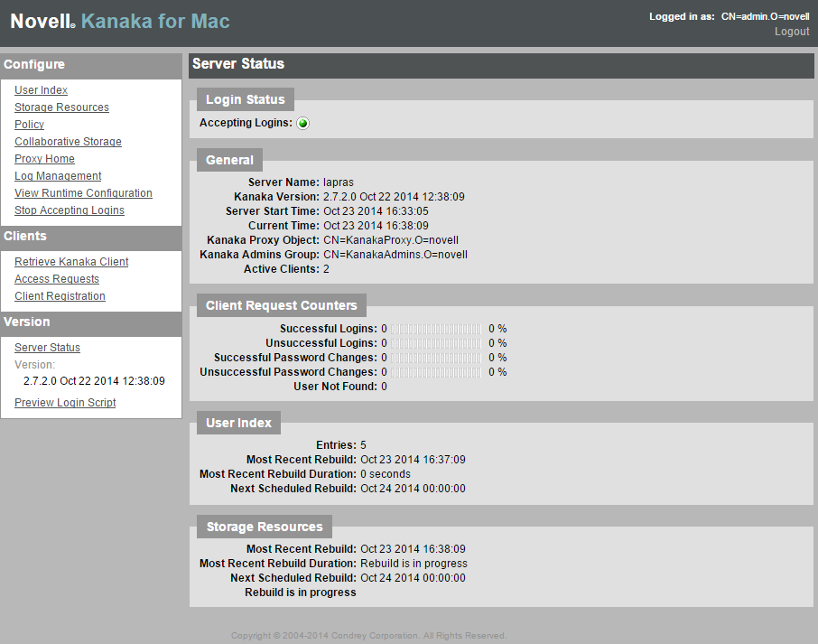Click Storage Resources Next Scheduled Rebuild date
Image resolution: width=818 pixels, height=644 pixels.
pos(413,578)
